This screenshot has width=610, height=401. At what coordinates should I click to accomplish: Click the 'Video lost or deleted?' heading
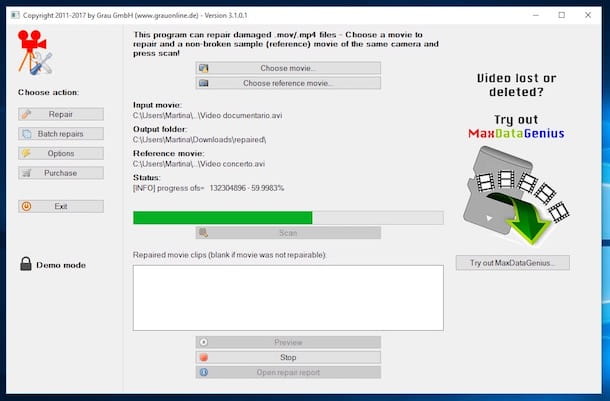516,85
